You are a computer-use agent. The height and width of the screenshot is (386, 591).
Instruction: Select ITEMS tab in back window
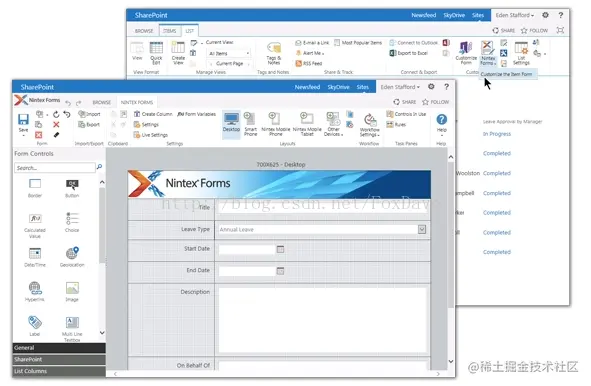(170, 31)
